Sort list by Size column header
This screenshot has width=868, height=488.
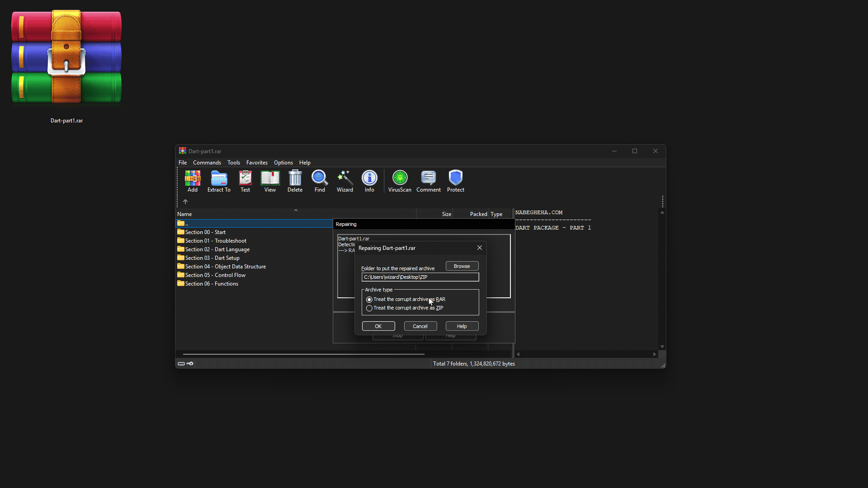434,214
